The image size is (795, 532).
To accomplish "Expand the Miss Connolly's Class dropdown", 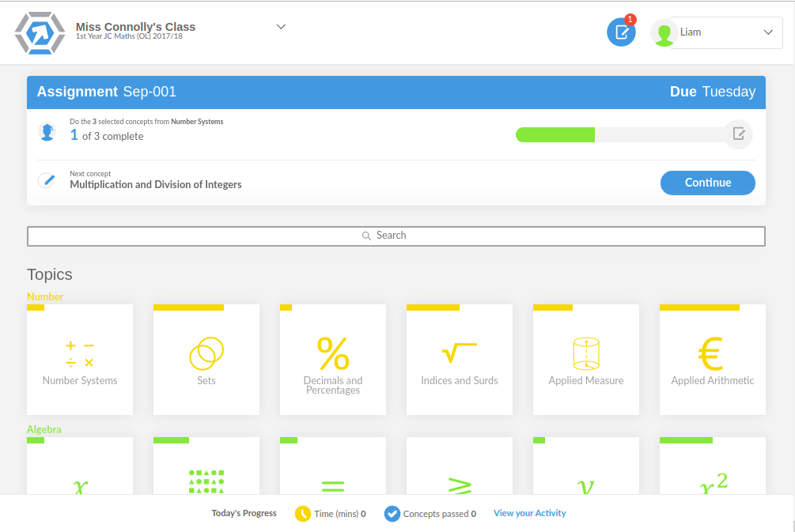I will click(x=281, y=27).
